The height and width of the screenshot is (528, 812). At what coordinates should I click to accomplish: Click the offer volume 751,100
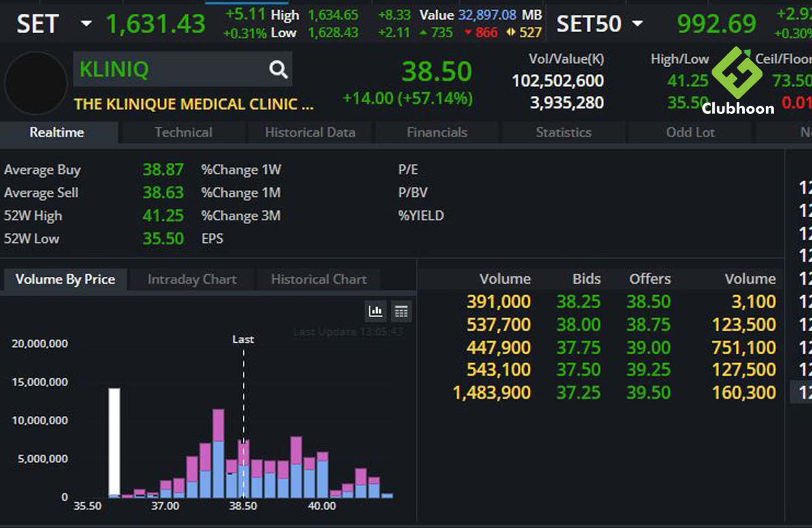pyautogui.click(x=743, y=347)
